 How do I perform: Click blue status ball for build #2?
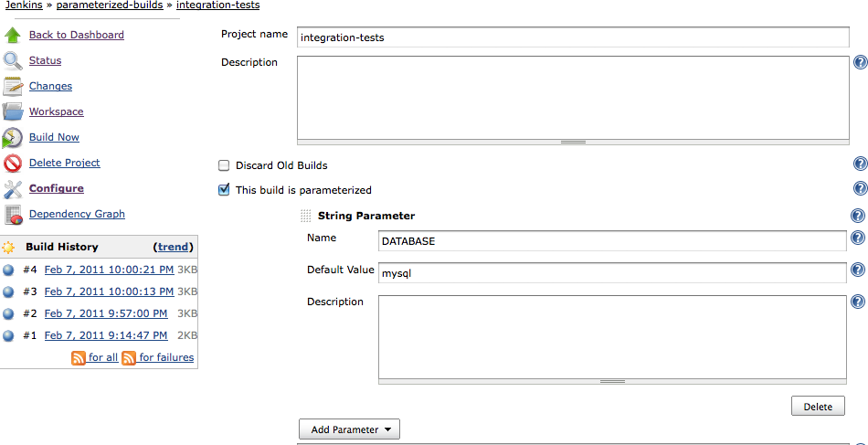pyautogui.click(x=7, y=313)
